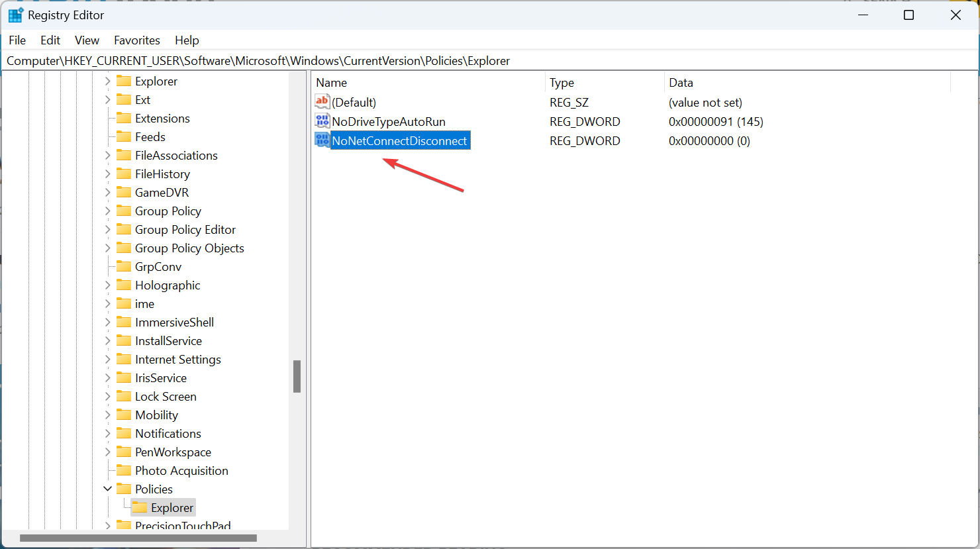Select the FileHistory folder icon
The image size is (980, 549).
pyautogui.click(x=124, y=174)
